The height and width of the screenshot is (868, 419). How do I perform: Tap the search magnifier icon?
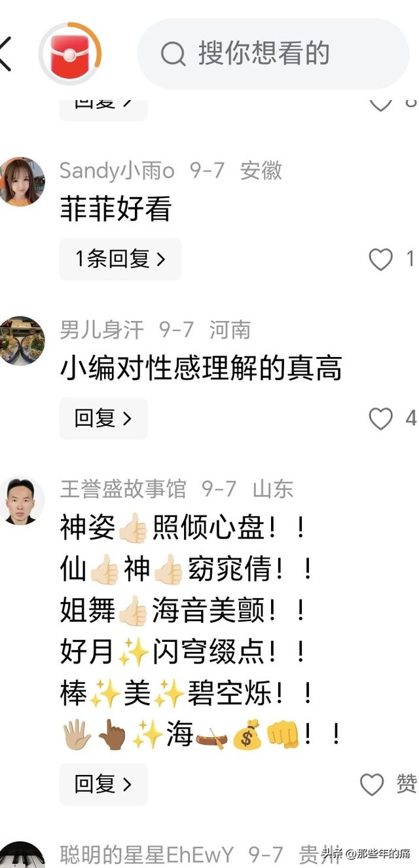tap(173, 54)
